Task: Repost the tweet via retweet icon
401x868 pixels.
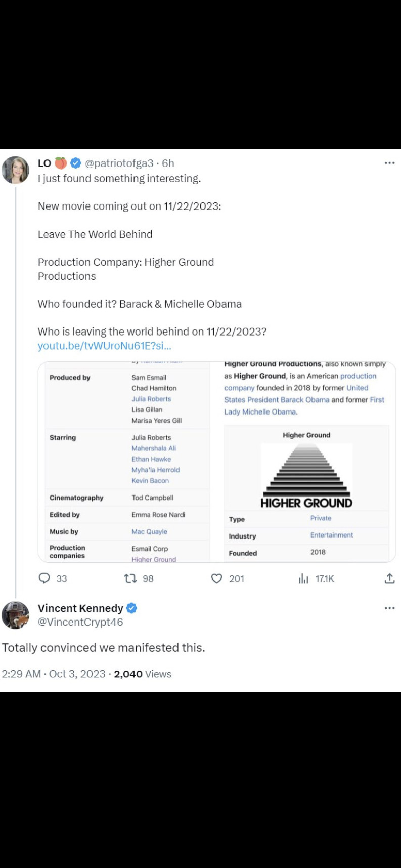Action: (x=130, y=578)
